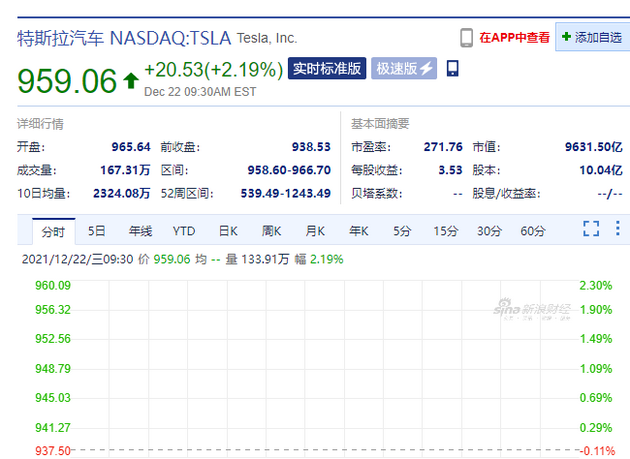Switch to the 5日 chart tab
This screenshot has height=459, width=630.
point(97,231)
